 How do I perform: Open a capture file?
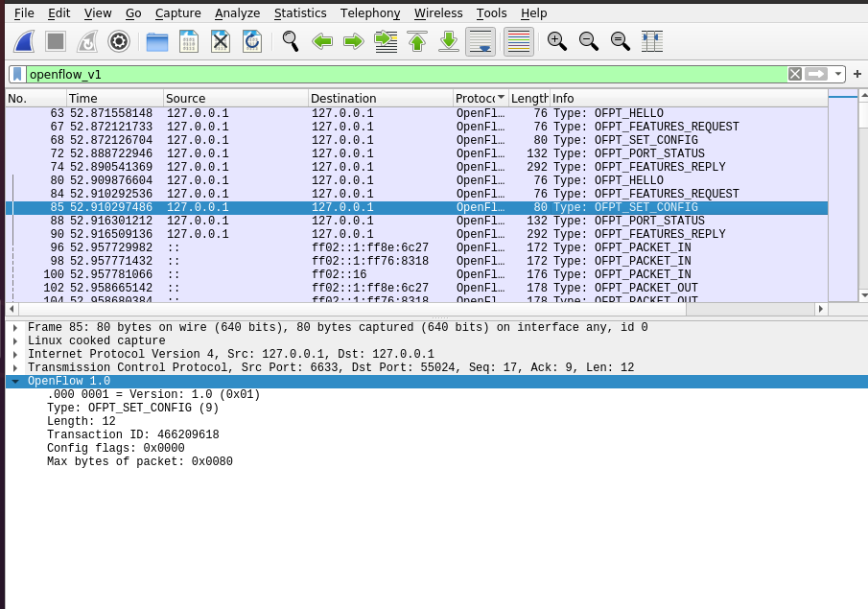click(x=157, y=41)
